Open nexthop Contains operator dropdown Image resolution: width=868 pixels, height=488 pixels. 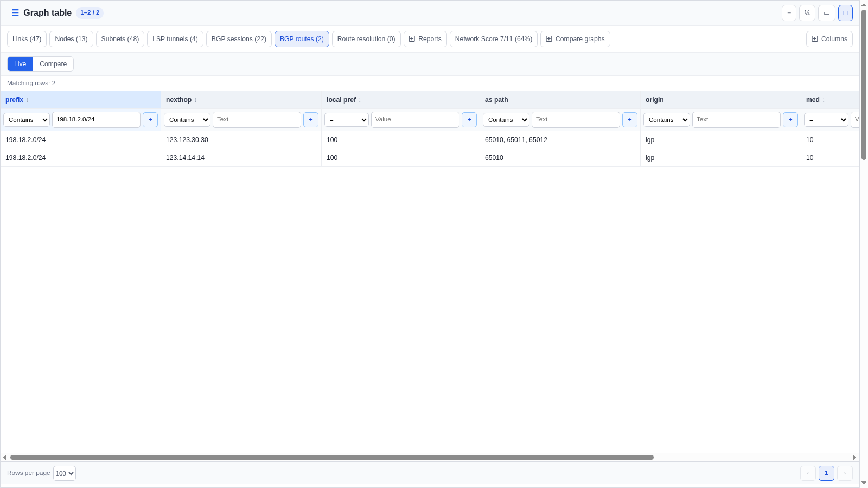point(187,120)
